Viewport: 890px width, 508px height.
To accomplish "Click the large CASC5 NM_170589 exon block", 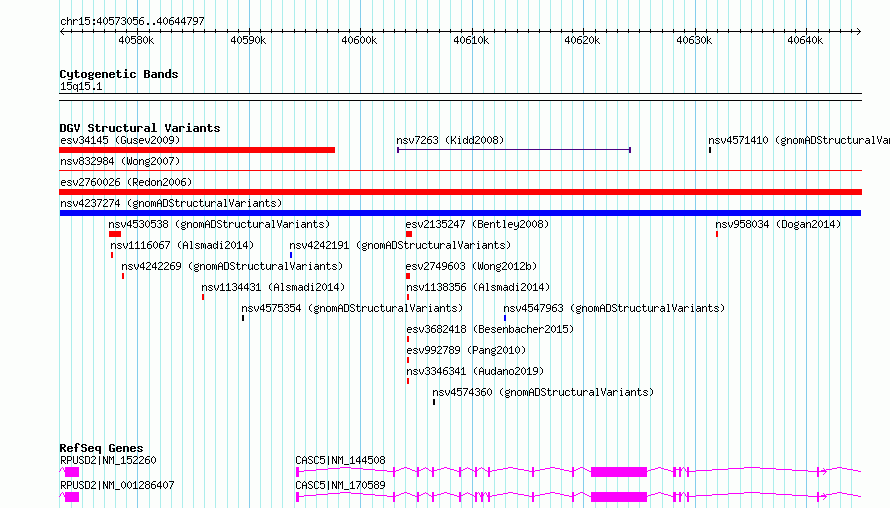I will (x=619, y=497).
